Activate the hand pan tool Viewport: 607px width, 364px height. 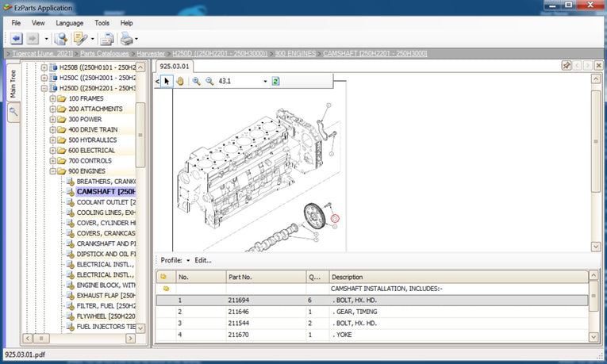click(180, 81)
